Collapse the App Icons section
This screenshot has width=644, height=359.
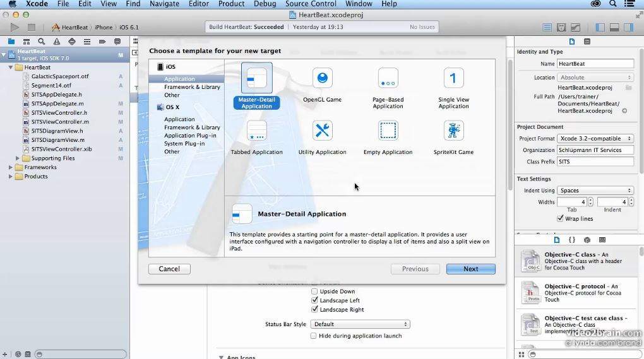(221, 357)
